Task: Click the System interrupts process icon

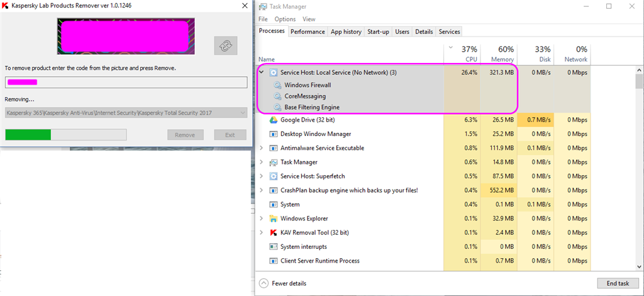Action: tap(274, 247)
